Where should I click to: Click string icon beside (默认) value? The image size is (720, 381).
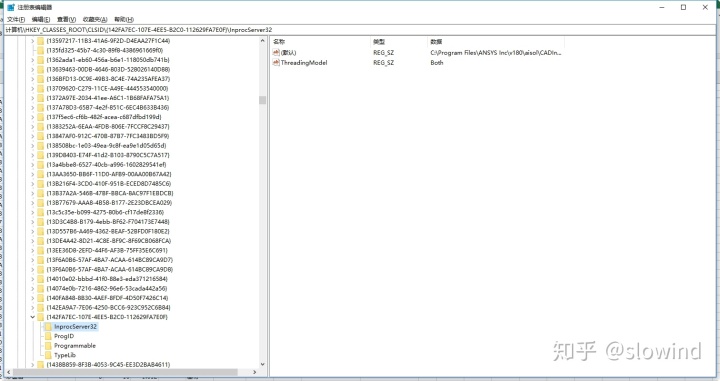pyautogui.click(x=276, y=53)
